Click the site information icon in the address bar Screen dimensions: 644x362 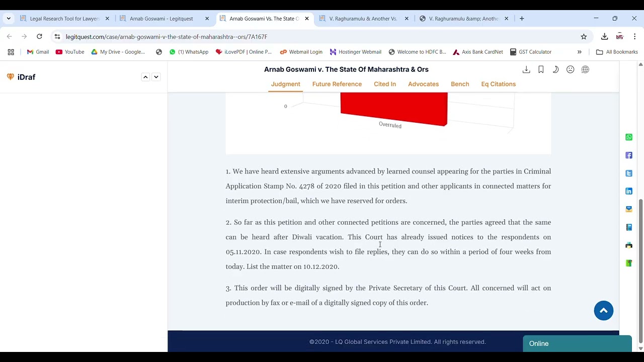pos(57,37)
